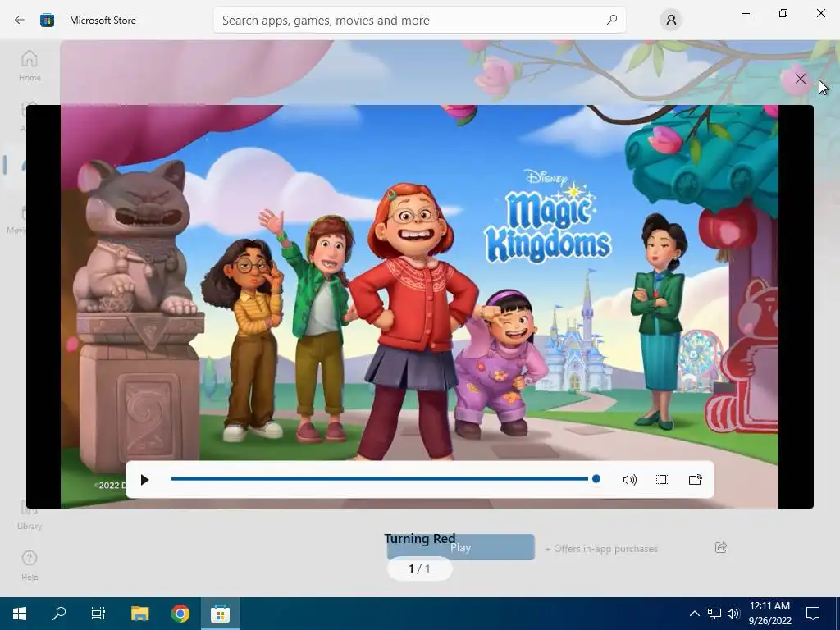Click the dimmed Play button

click(461, 547)
